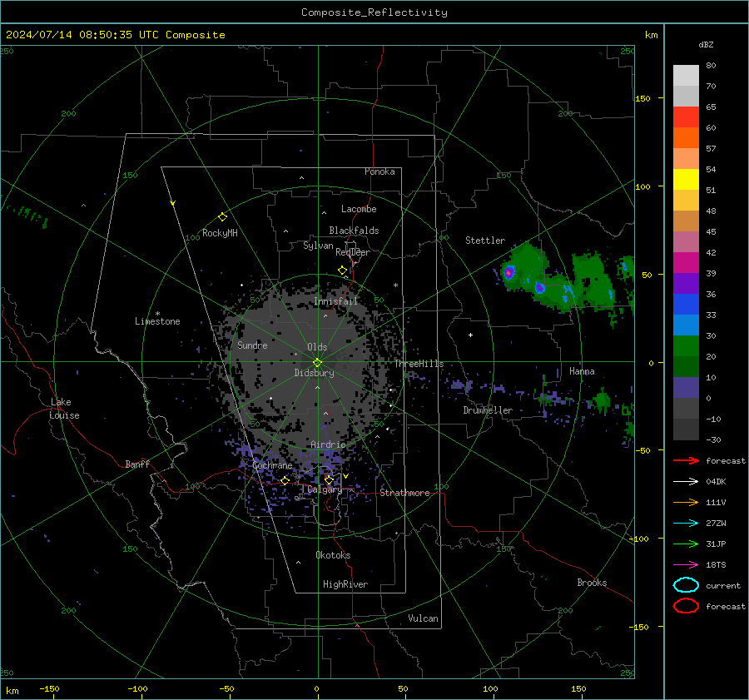Click the Strathmore city label

pyautogui.click(x=405, y=493)
